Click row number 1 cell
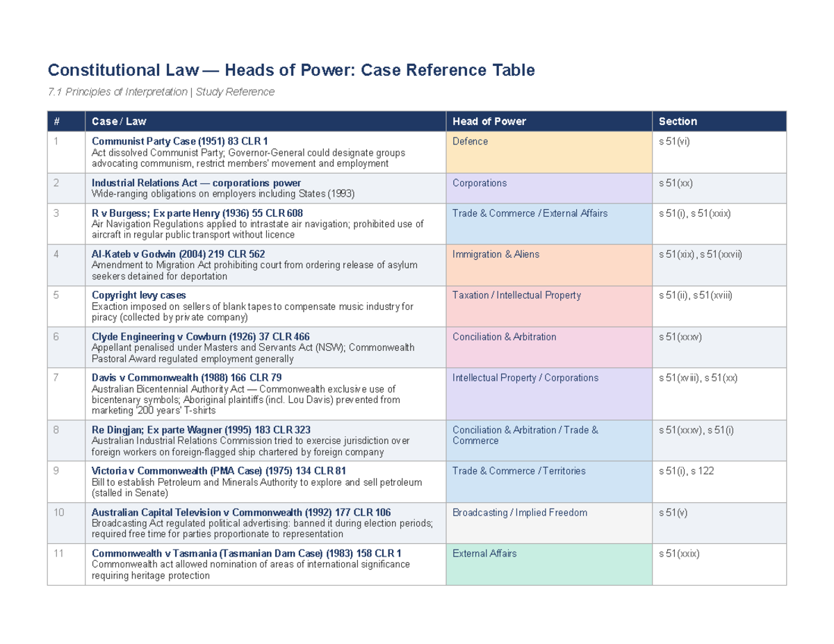The image size is (834, 644). tap(66, 152)
